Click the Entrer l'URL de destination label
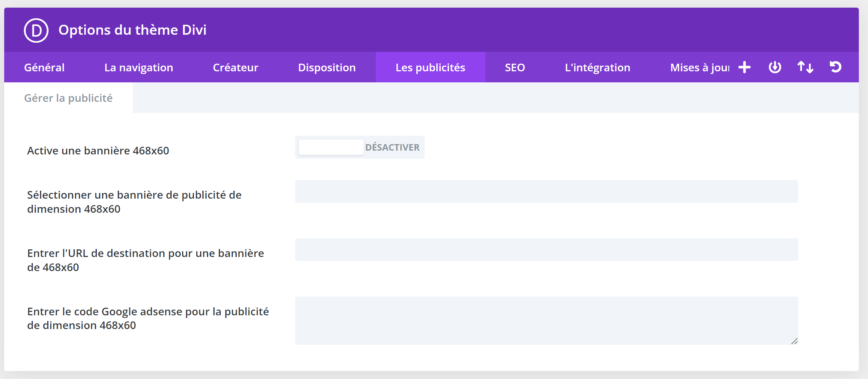The height and width of the screenshot is (379, 868). click(x=146, y=260)
